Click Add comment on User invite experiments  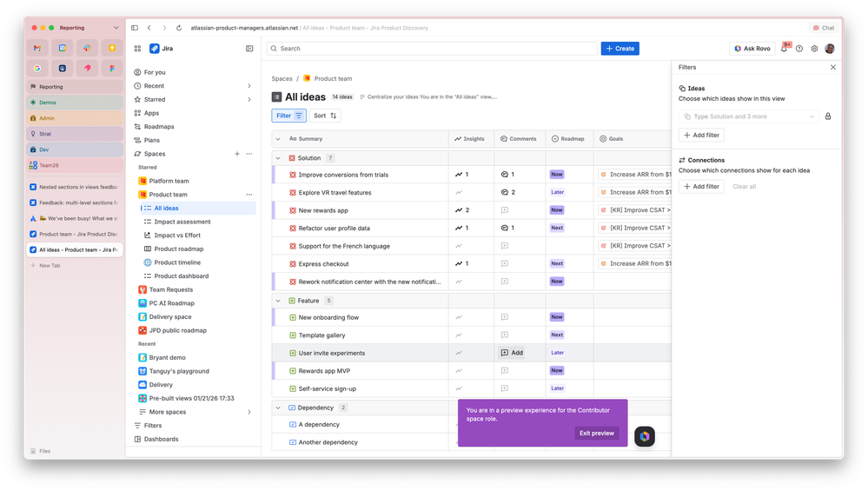pos(512,353)
